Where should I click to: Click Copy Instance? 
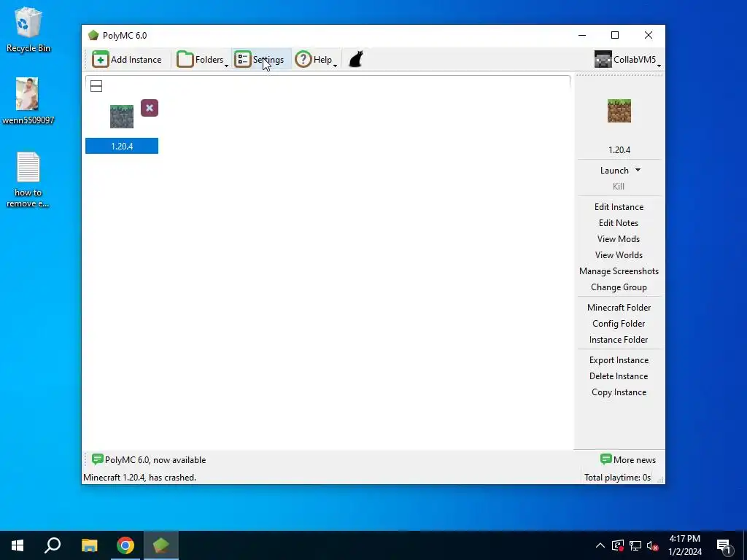[619, 392]
